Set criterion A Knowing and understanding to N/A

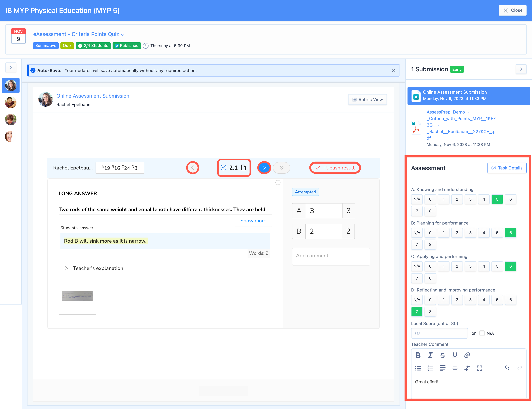click(417, 199)
